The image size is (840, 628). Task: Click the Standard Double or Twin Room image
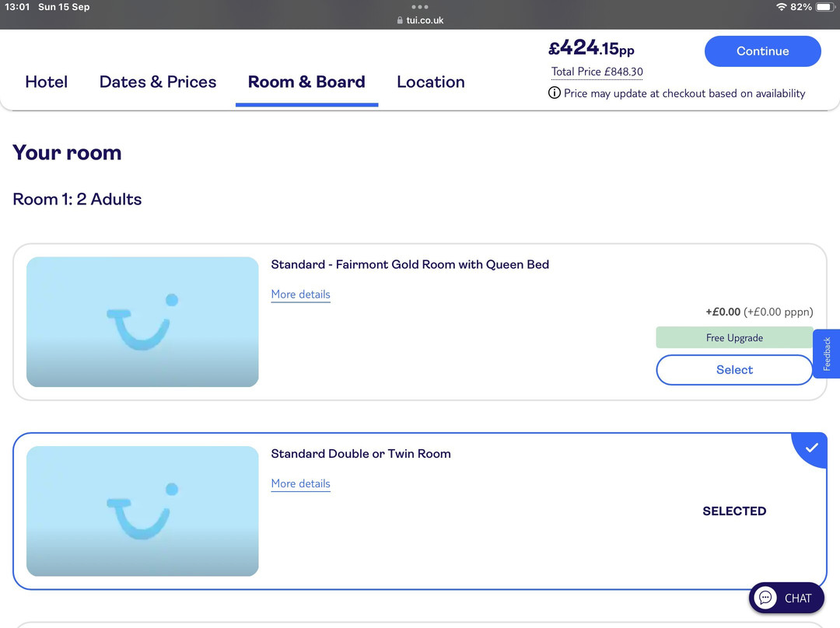click(142, 511)
